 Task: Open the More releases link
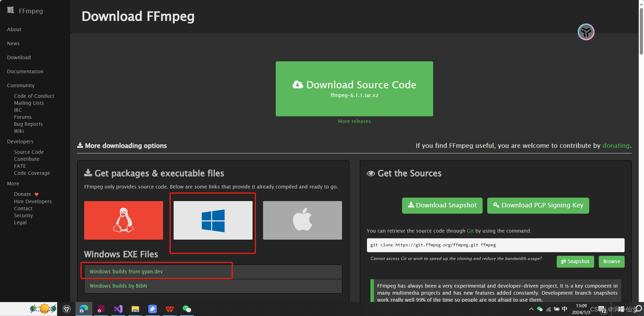(354, 121)
